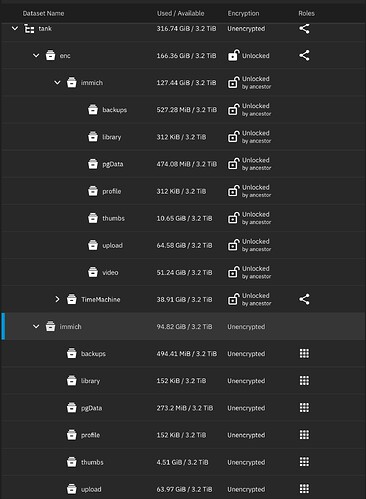Click the Used / Available column header
The image size is (366, 499).
click(x=180, y=13)
